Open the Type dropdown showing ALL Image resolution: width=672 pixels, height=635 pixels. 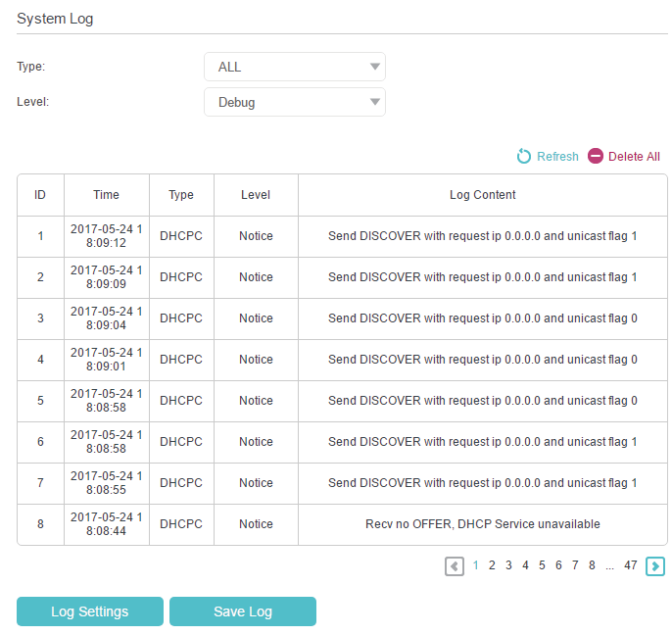[x=294, y=67]
